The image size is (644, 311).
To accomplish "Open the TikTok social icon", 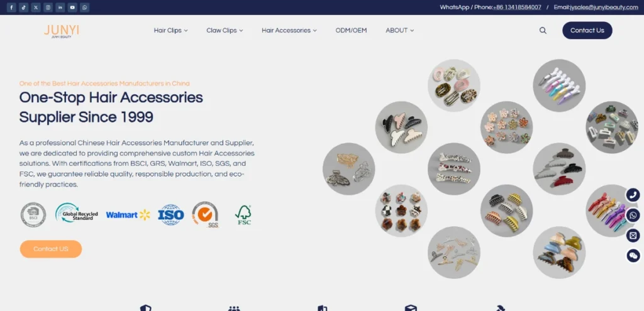I will [23, 8].
